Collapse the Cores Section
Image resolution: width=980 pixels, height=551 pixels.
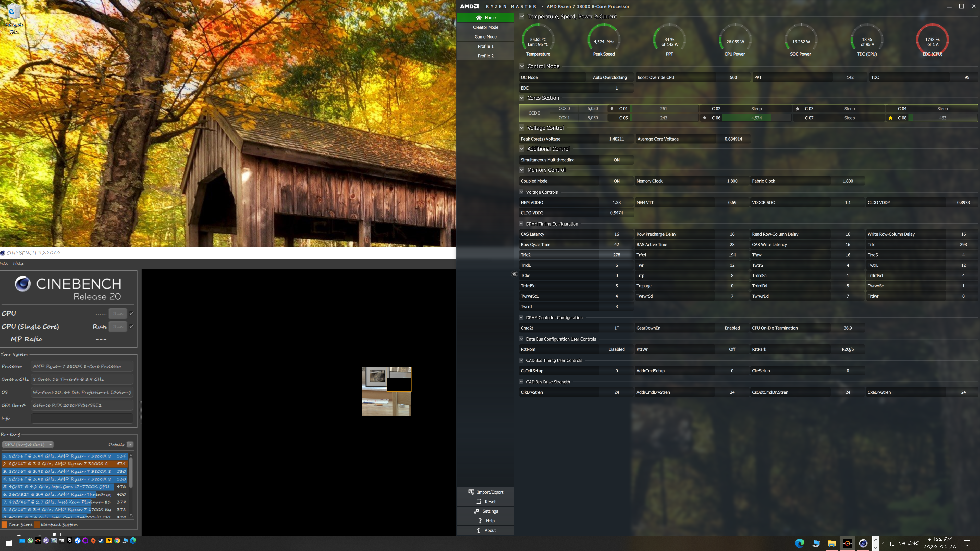522,98
